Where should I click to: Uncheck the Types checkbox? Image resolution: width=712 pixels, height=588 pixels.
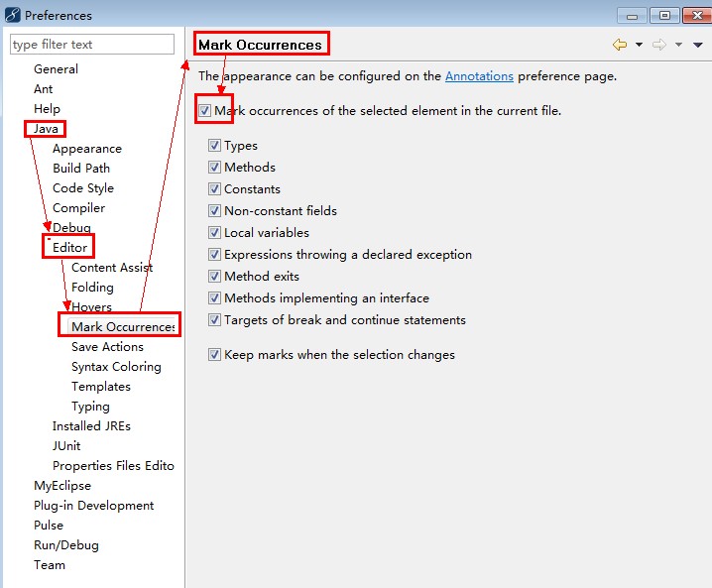(214, 146)
